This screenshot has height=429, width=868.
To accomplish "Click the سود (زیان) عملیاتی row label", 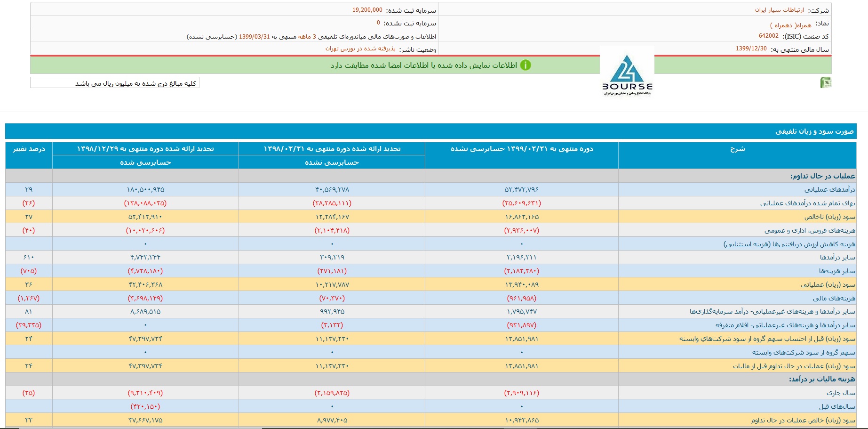I will [828, 285].
